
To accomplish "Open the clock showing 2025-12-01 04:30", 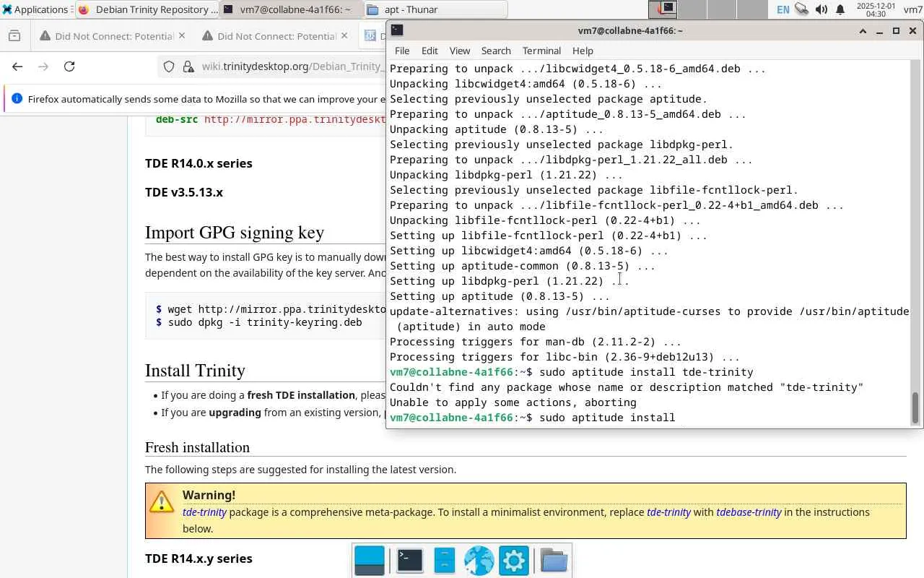I will click(876, 9).
